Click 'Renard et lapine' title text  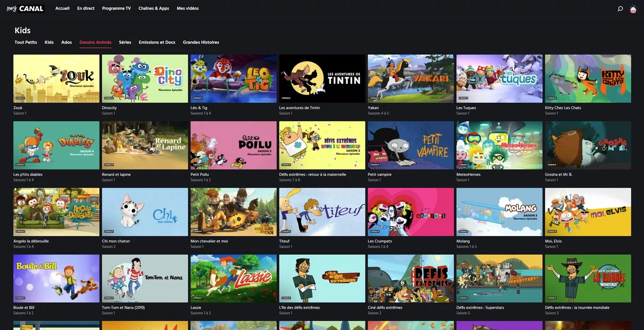[116, 174]
